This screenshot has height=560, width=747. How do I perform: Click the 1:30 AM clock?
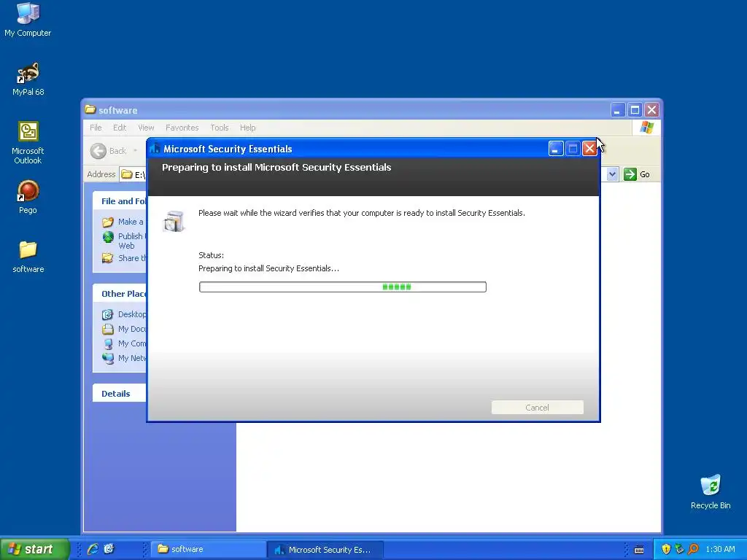coord(720,549)
